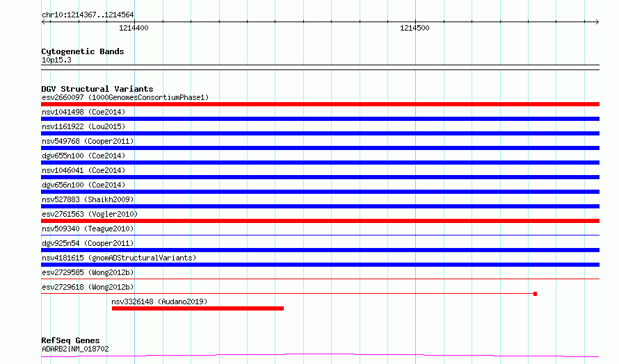Click the 1214500 ruler position label
Screen dimensions: 619x364
(415, 28)
